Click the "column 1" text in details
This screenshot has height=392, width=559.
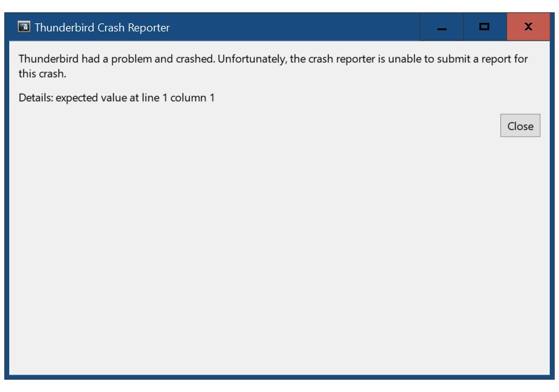click(193, 97)
